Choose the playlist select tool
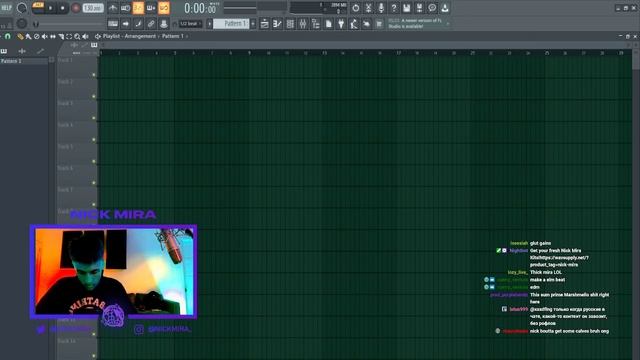 69,36
